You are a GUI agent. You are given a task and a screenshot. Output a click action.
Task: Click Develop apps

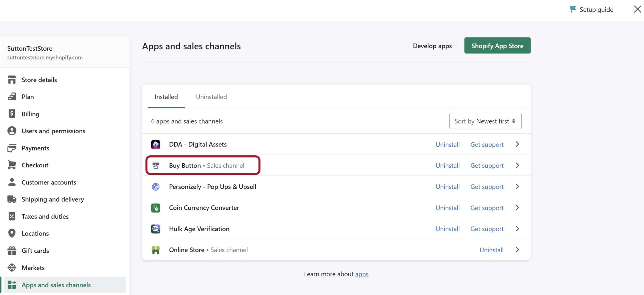(432, 46)
